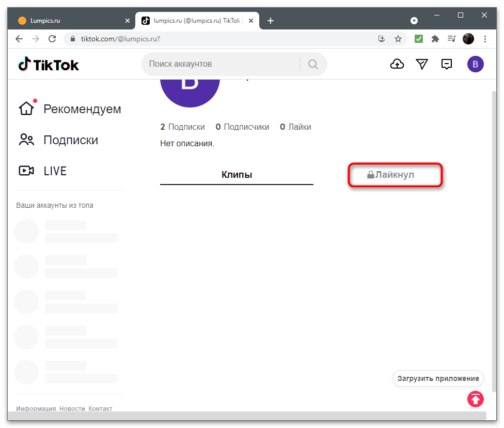504x428 pixels.
Task: Select the Клипы tab
Action: [x=237, y=175]
